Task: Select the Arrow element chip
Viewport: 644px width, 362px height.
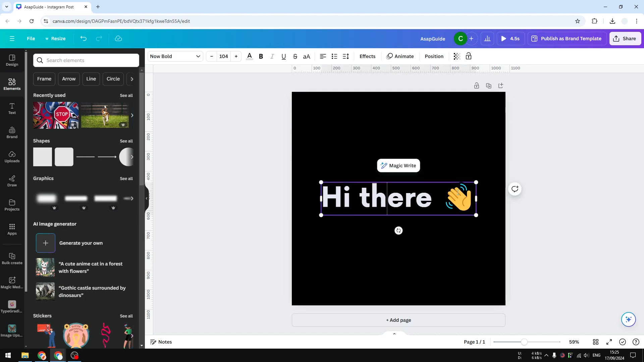Action: [x=69, y=79]
